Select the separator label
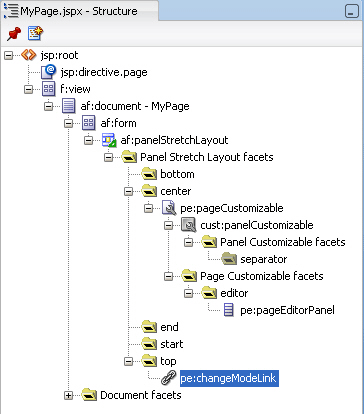The image size is (364, 414). coord(264,259)
